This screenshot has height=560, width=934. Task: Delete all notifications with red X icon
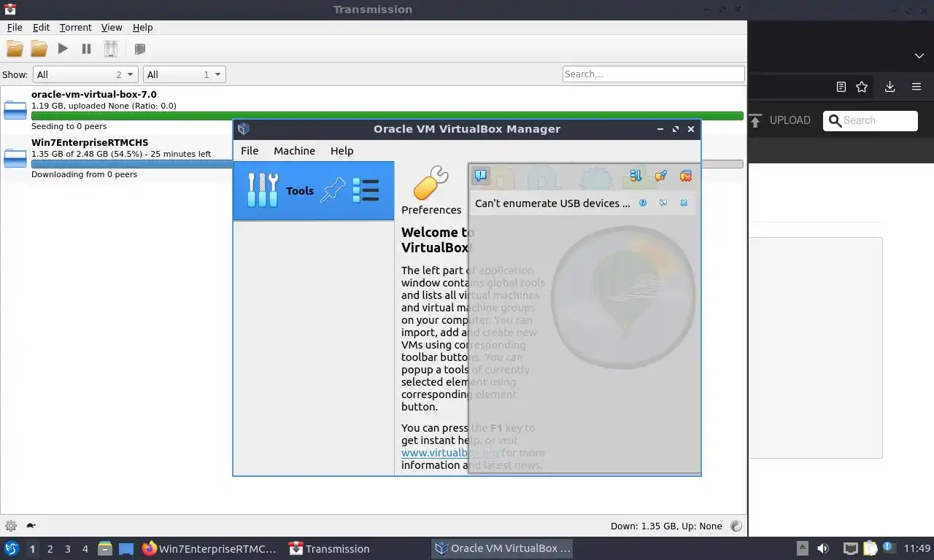point(686,176)
